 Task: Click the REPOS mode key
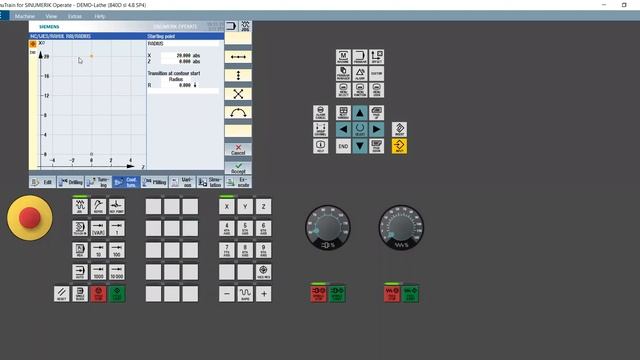98,207
